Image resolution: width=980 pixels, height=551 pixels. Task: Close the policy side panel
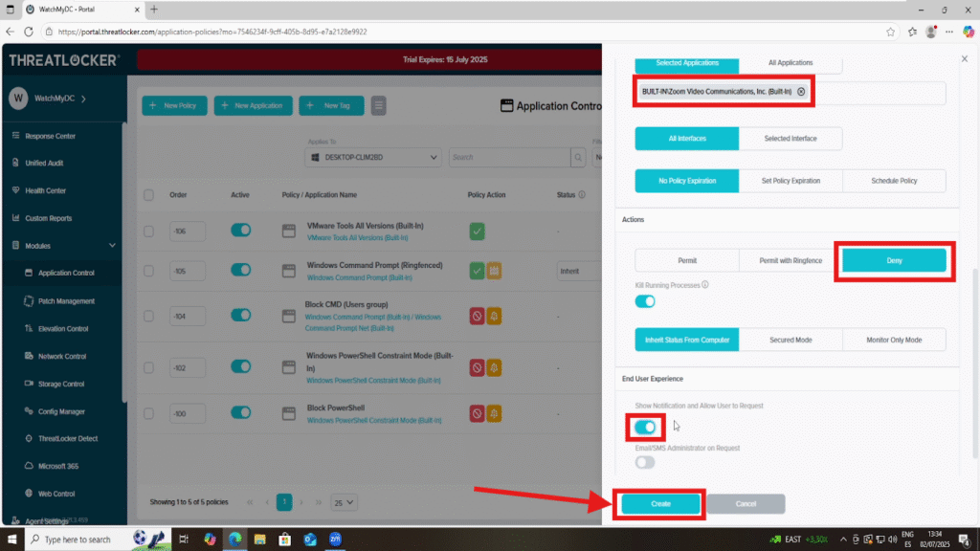click(x=965, y=58)
